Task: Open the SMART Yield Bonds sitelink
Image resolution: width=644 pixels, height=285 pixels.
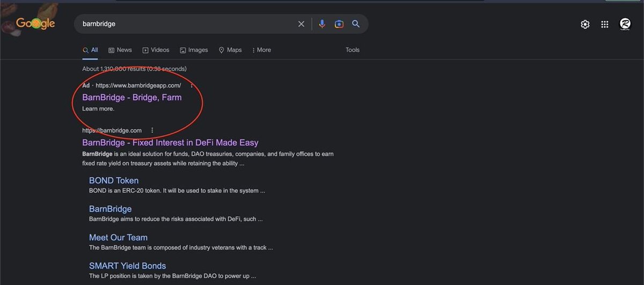Action: pos(127,266)
